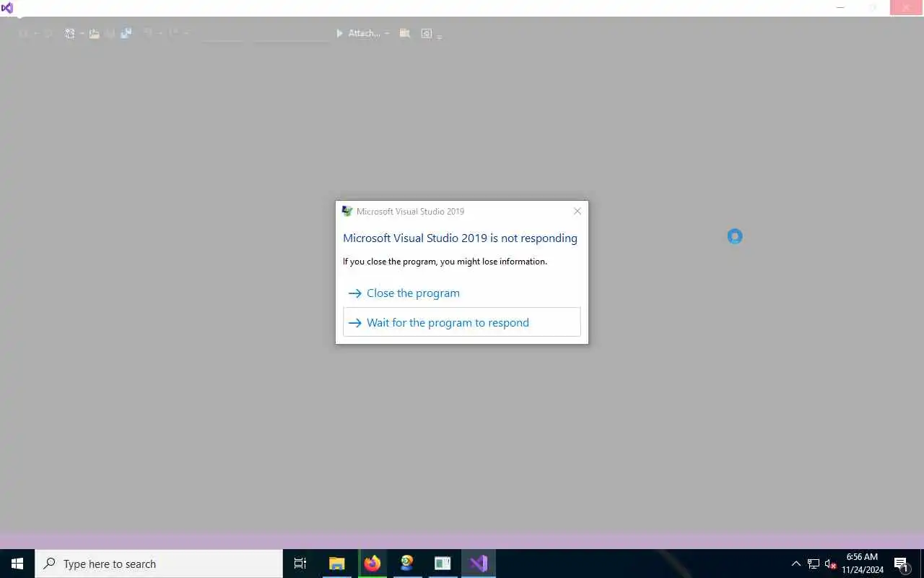Close the not responding dialog

click(577, 211)
